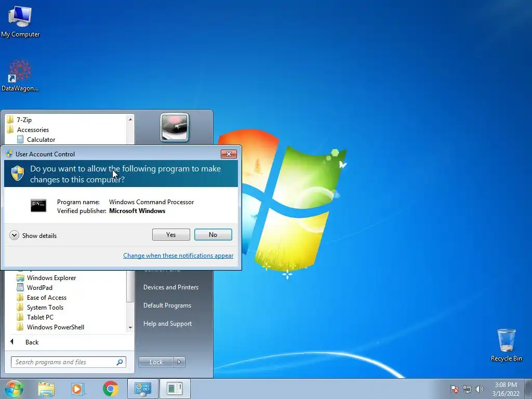This screenshot has width=532, height=399.
Task: Open the arrow next to Lock button
Action: click(x=179, y=362)
